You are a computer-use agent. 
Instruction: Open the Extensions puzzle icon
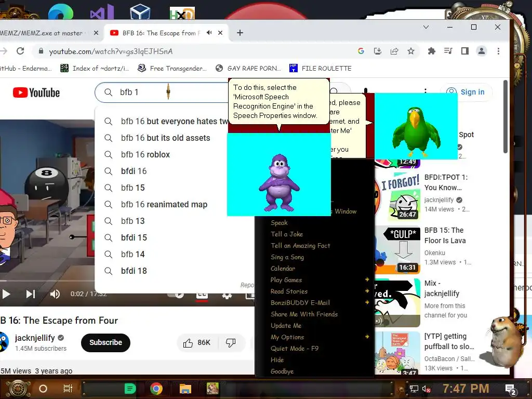432,51
